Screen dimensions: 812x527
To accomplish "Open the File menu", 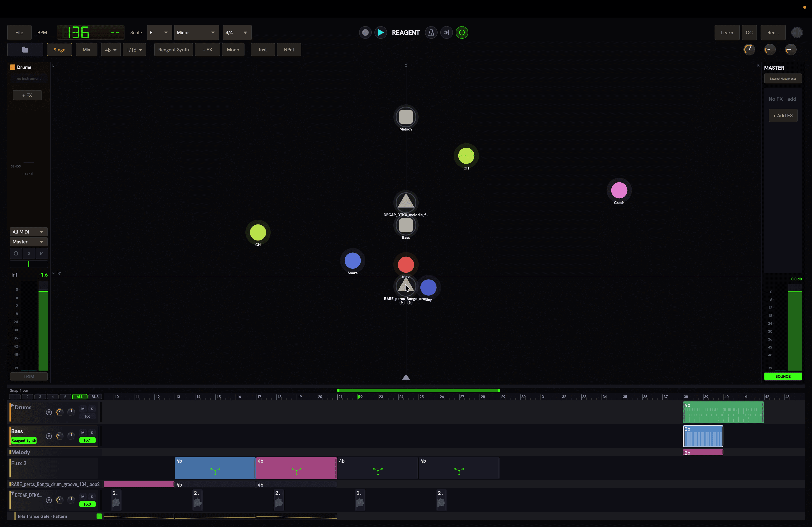I will pos(19,33).
